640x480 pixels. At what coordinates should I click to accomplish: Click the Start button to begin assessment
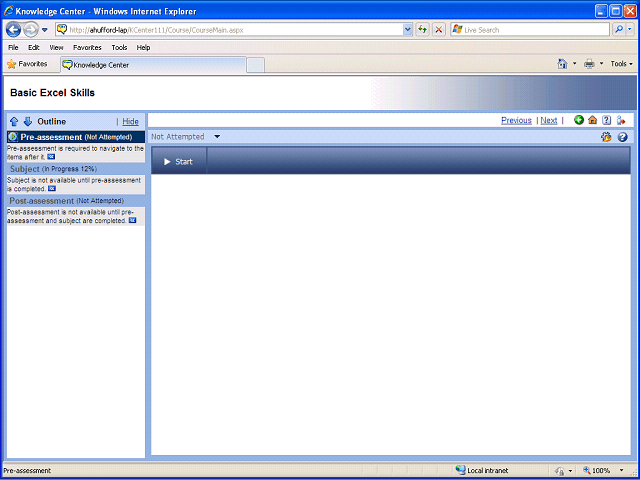[178, 162]
